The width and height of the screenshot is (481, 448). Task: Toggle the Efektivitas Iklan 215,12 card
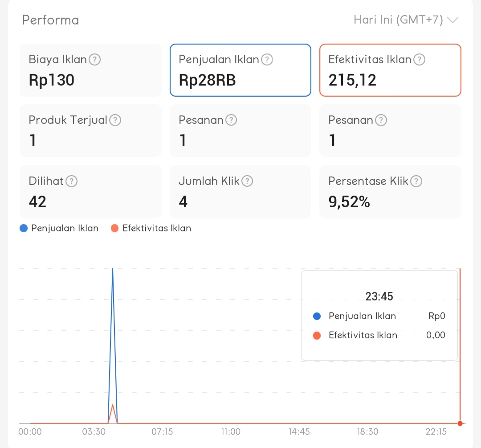pyautogui.click(x=390, y=70)
